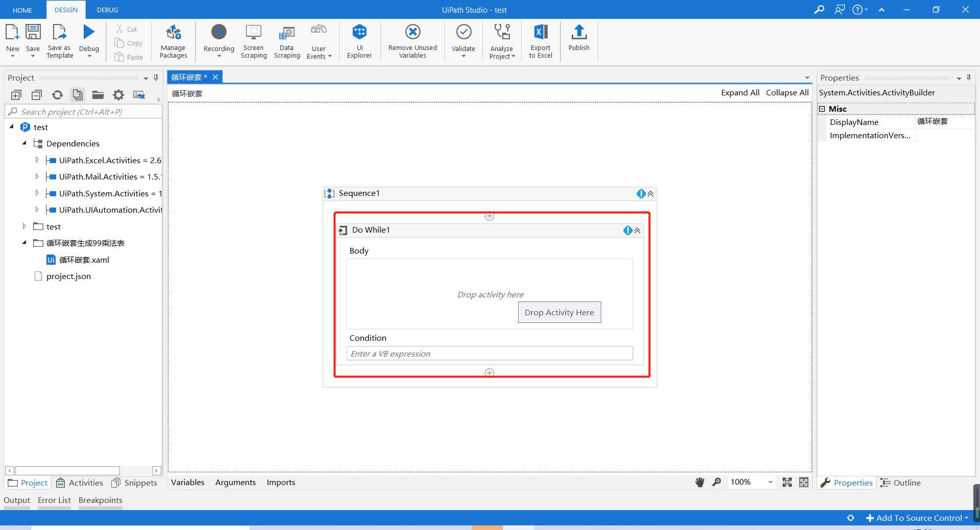Click the pan hand tool icon
This screenshot has height=530, width=980.
click(700, 483)
